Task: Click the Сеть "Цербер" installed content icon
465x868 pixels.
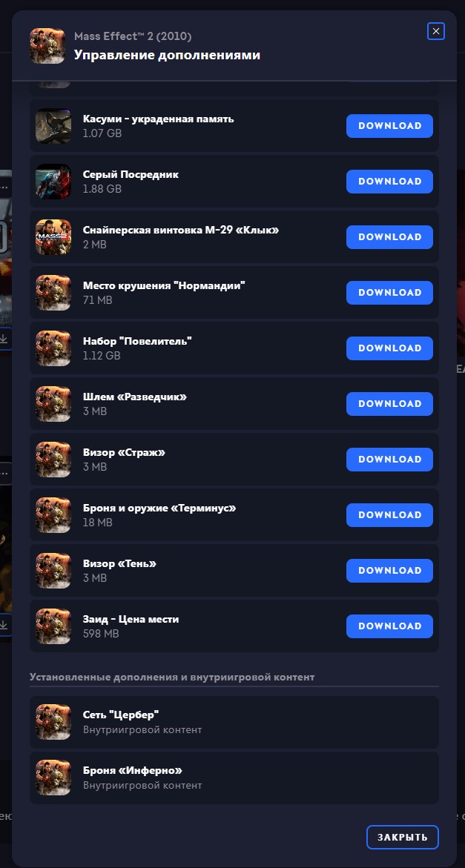Action: tap(53, 722)
